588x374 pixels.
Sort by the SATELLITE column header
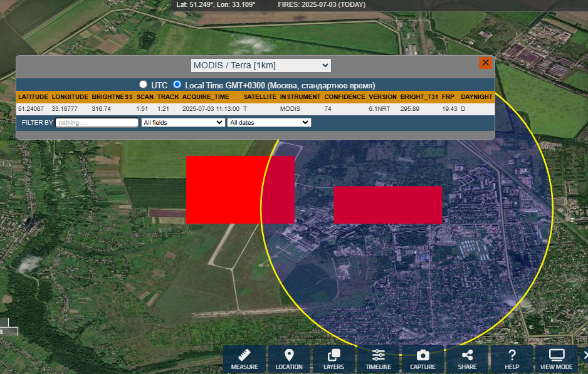[260, 96]
